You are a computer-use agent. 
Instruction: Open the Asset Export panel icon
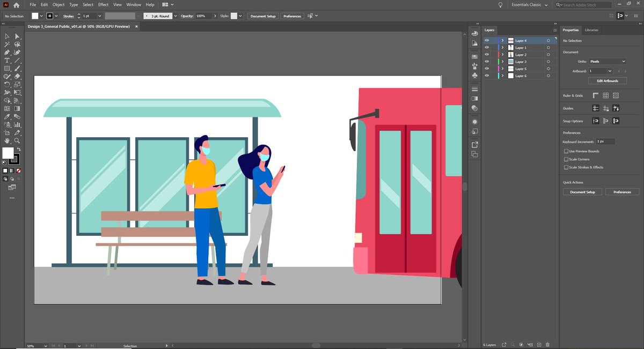pyautogui.click(x=474, y=145)
